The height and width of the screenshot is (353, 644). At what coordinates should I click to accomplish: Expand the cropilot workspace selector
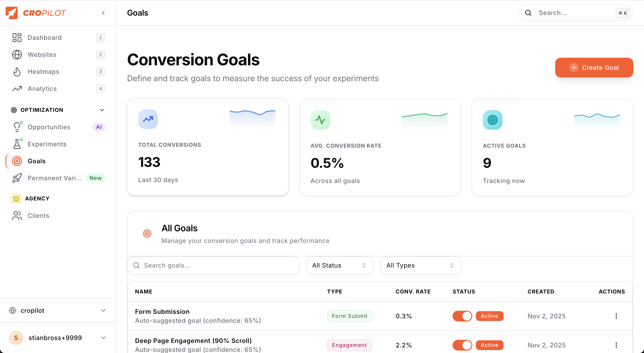click(x=103, y=310)
